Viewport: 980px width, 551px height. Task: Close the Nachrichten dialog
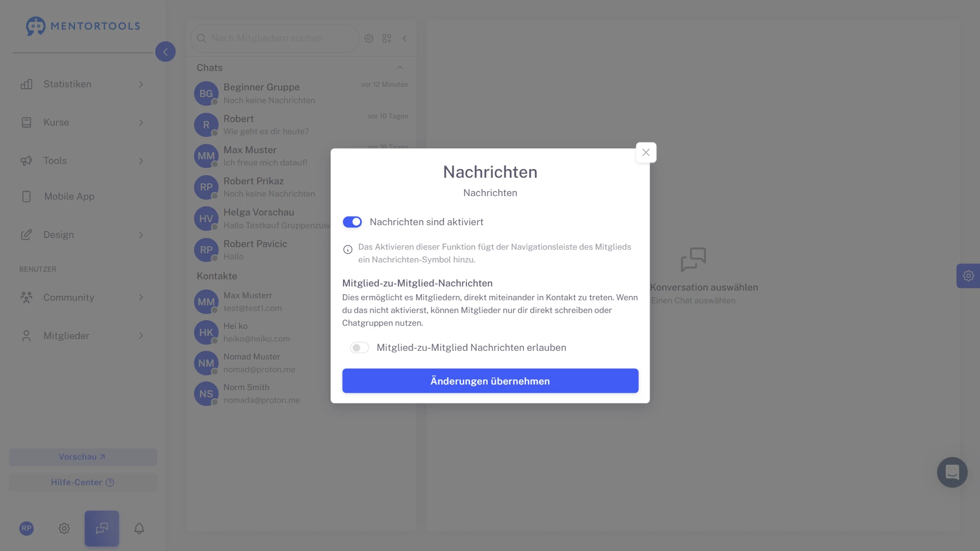(x=646, y=153)
